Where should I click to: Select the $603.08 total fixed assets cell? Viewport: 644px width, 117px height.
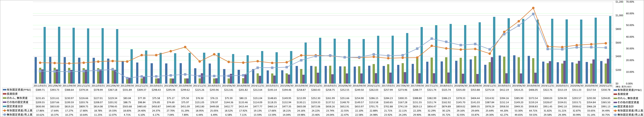click(301, 107)
